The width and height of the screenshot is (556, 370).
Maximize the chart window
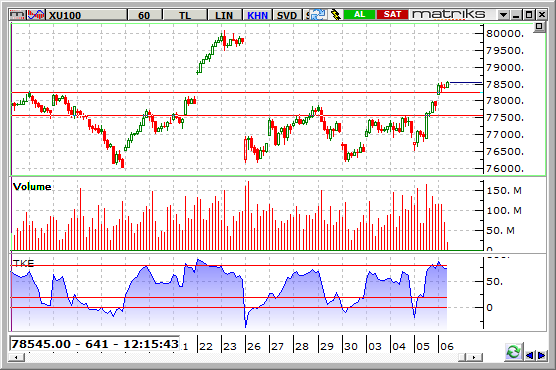tap(529, 15)
